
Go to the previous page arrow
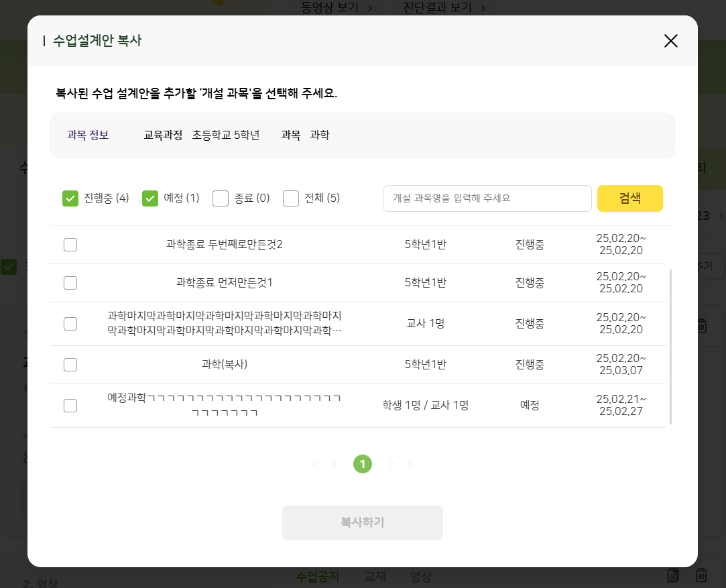[x=335, y=464]
